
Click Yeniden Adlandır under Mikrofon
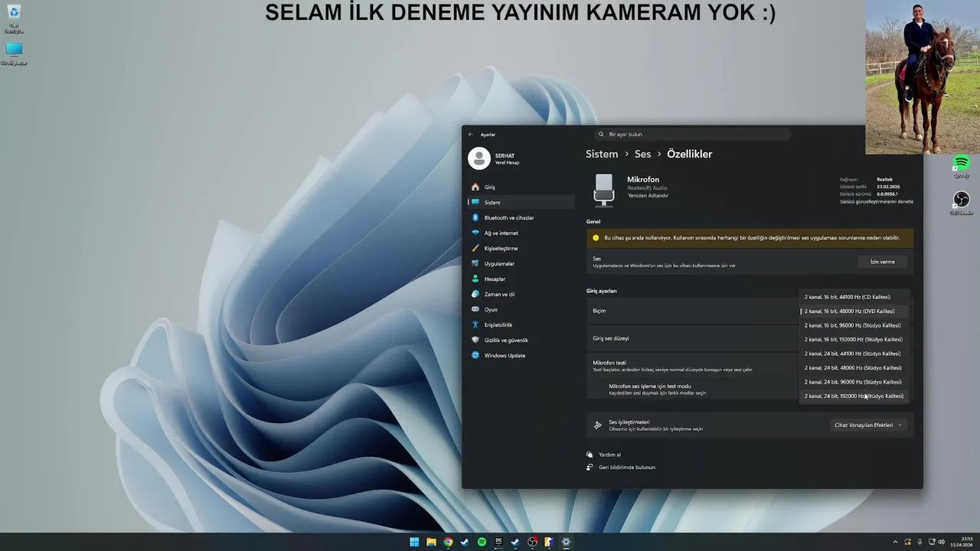648,195
